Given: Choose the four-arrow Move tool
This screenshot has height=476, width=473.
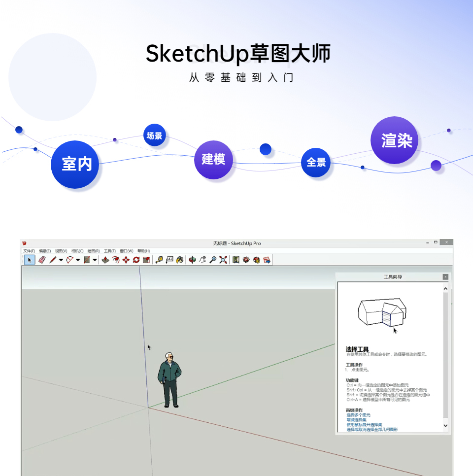Looking at the screenshot, I should coord(126,260).
